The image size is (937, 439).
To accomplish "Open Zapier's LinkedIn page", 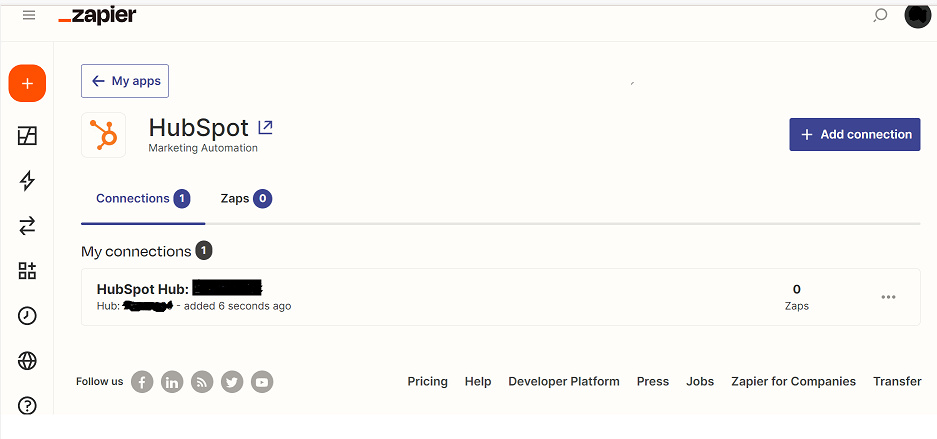I will 172,382.
